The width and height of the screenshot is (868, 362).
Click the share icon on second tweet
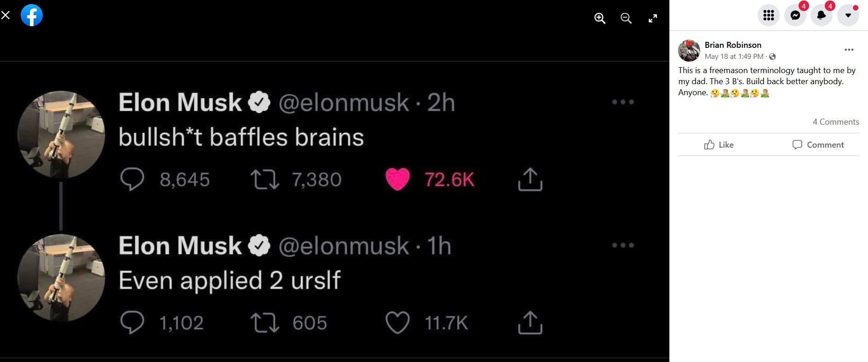click(530, 322)
